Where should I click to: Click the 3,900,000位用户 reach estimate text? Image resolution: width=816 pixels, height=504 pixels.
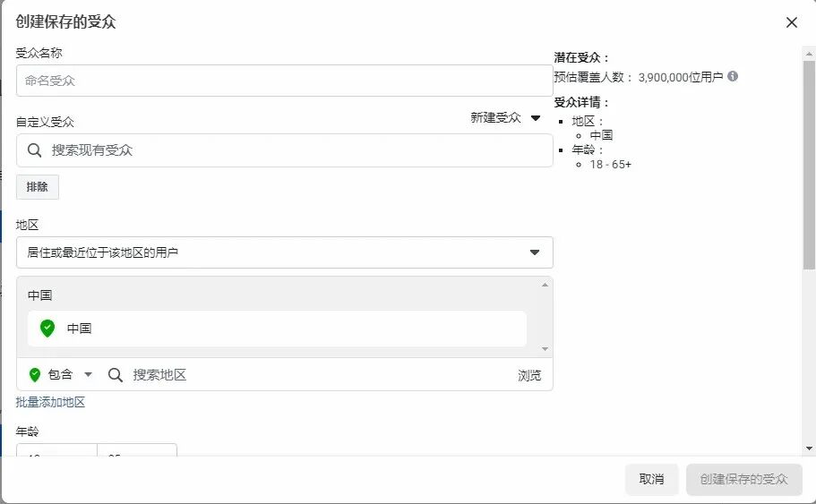(681, 77)
